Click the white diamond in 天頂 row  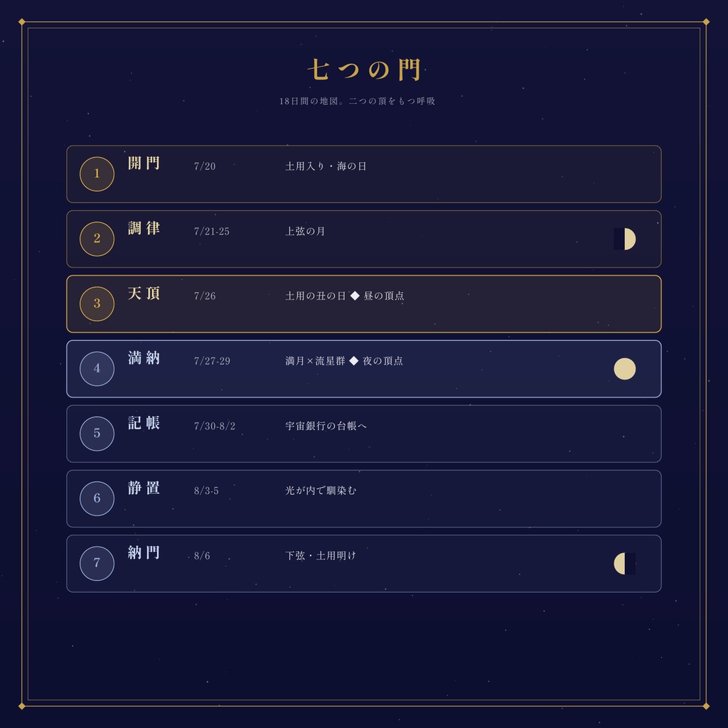pyautogui.click(x=355, y=296)
